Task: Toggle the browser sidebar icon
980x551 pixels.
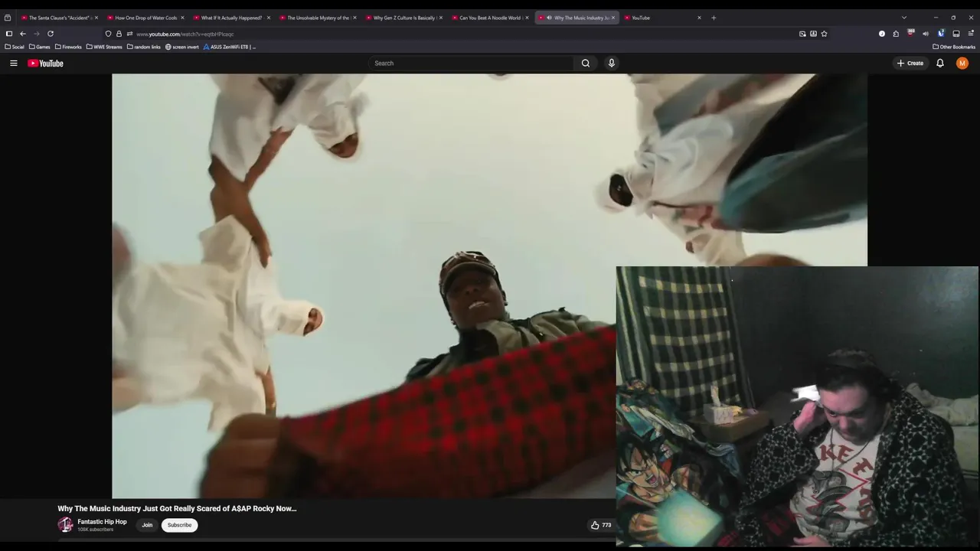Action: point(8,34)
